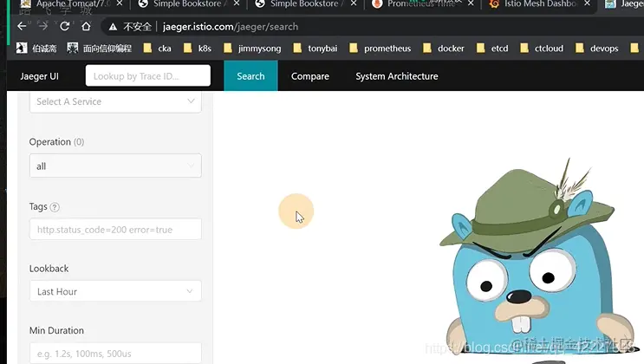Open the 面向信仰编程 bookmark
The image size is (644, 364).
[100, 49]
